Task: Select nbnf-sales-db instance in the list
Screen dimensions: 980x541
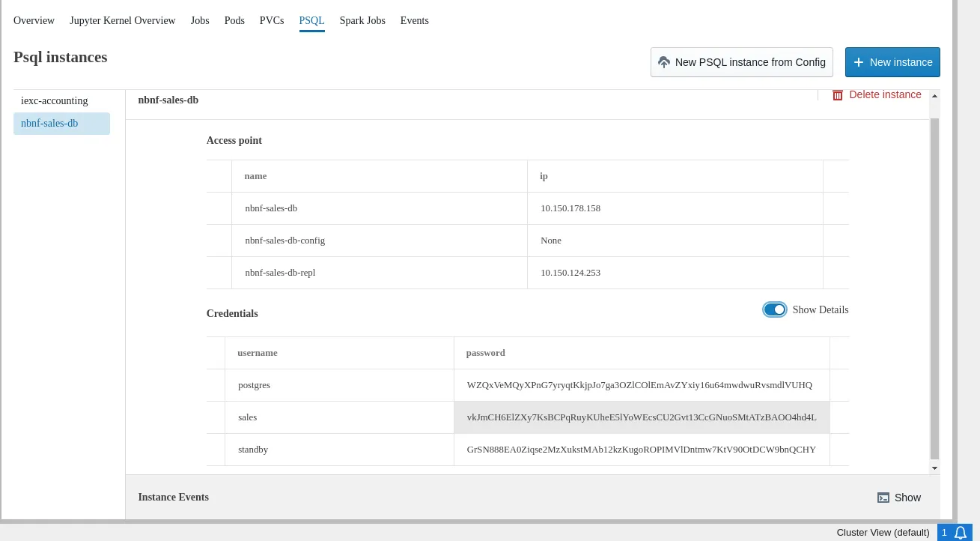Action: coord(61,124)
